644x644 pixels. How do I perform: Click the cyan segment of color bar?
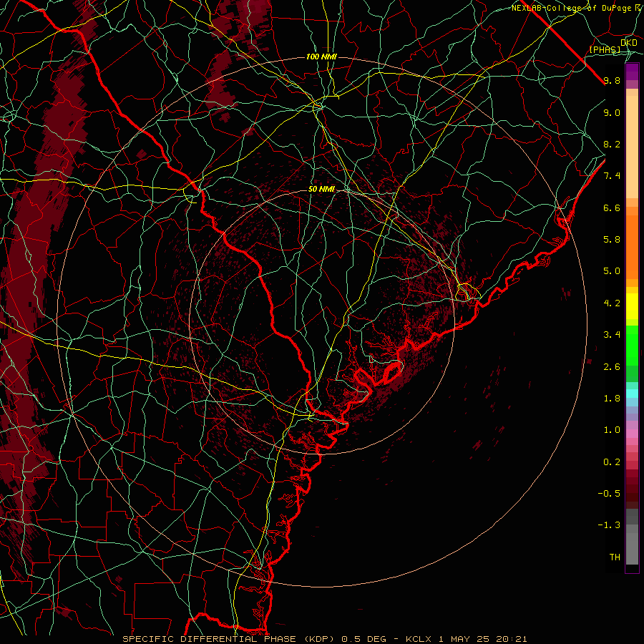click(x=632, y=394)
